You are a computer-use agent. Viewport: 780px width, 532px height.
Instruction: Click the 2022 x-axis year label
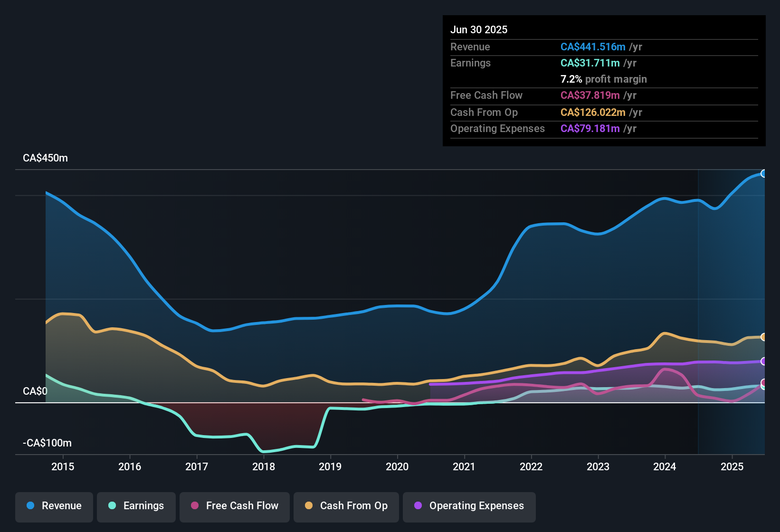[x=531, y=466]
